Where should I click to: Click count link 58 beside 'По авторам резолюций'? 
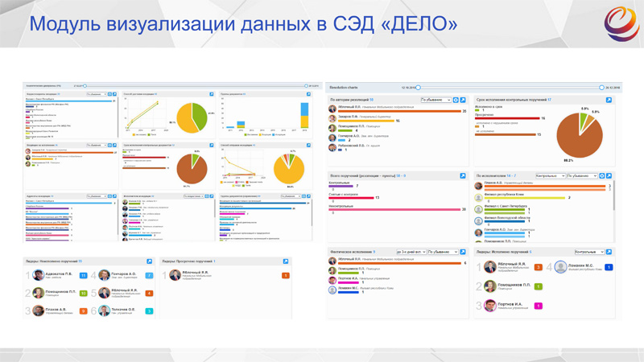(x=371, y=100)
